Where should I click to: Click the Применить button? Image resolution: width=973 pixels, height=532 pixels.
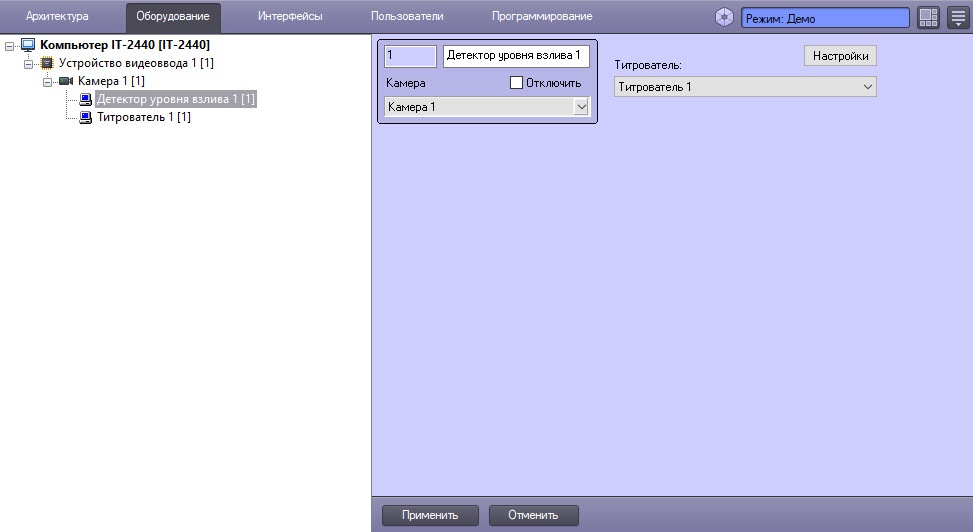click(430, 515)
